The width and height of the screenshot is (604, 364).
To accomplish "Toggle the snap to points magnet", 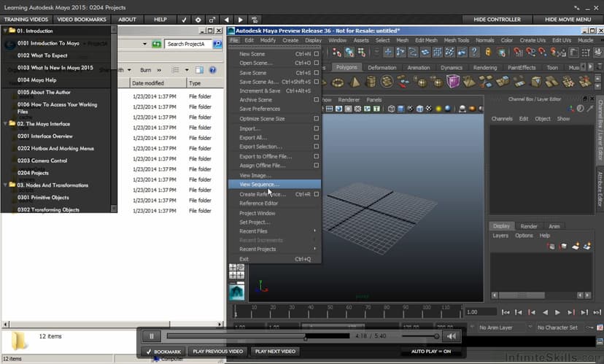I will tap(543, 52).
